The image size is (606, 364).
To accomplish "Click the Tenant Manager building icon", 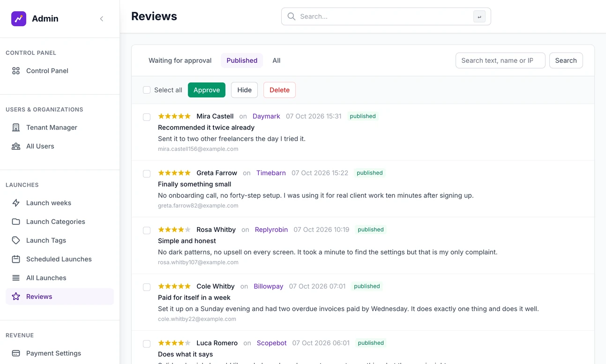I will (16, 127).
